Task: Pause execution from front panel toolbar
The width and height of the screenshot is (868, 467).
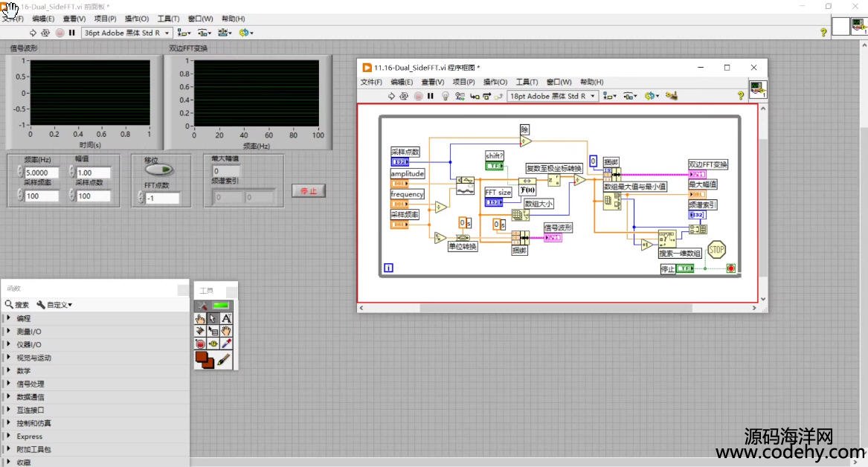Action: pos(72,33)
